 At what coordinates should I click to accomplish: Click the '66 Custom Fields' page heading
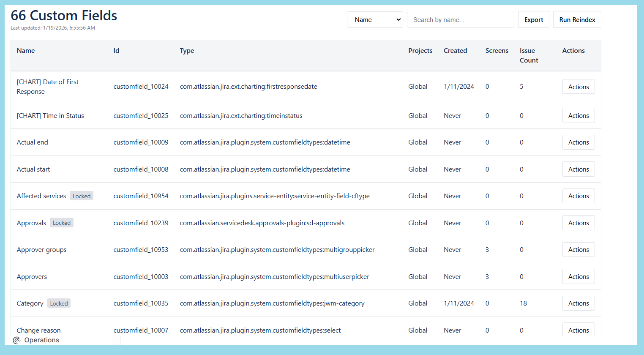click(x=64, y=15)
